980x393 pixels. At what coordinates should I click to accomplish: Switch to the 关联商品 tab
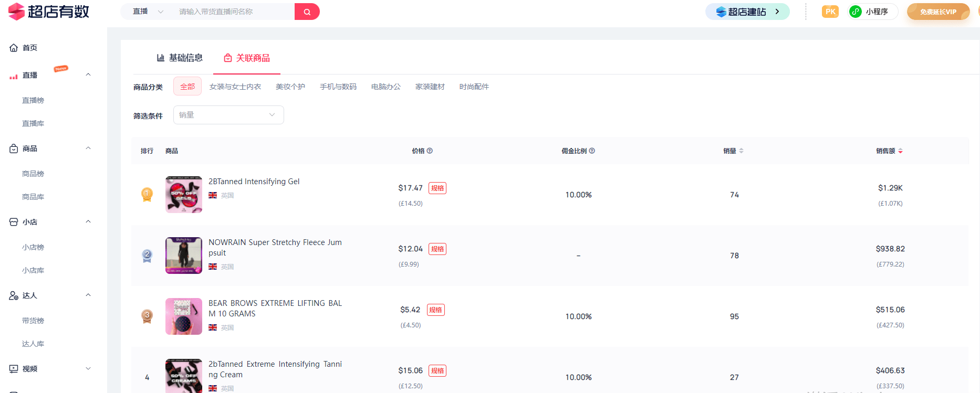click(247, 58)
